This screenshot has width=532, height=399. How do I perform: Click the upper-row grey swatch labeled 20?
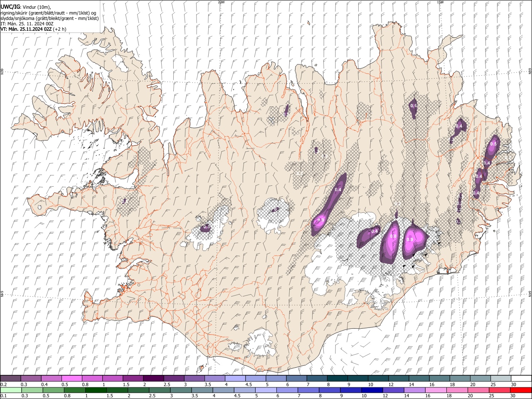click(480, 378)
